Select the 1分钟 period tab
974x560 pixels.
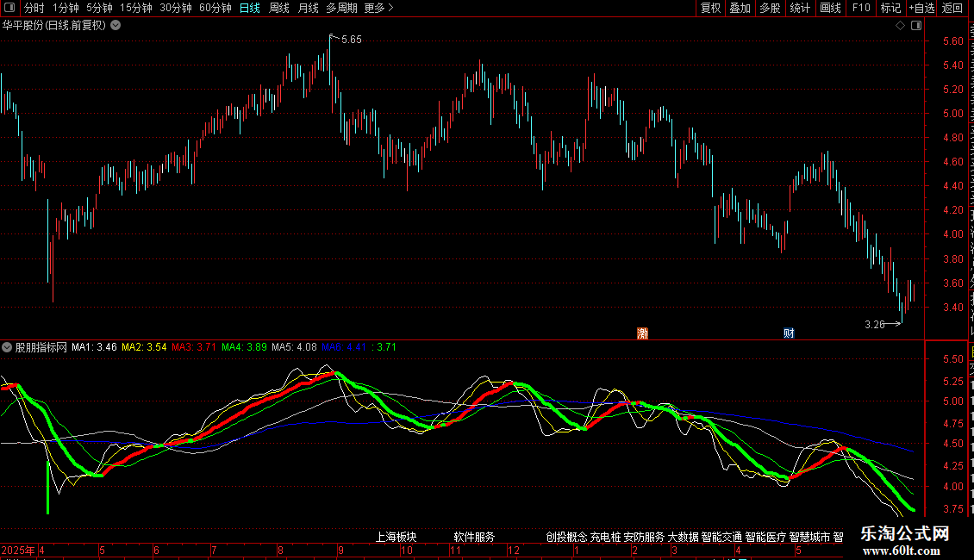click(x=66, y=8)
